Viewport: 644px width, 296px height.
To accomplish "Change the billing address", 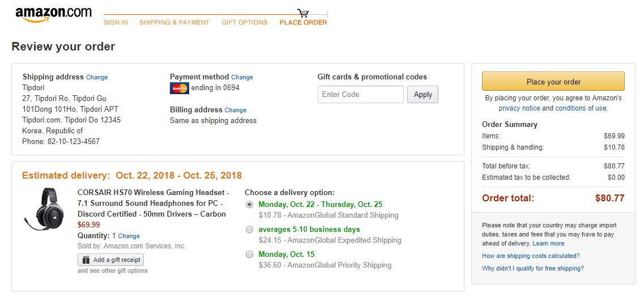I will pyautogui.click(x=236, y=110).
